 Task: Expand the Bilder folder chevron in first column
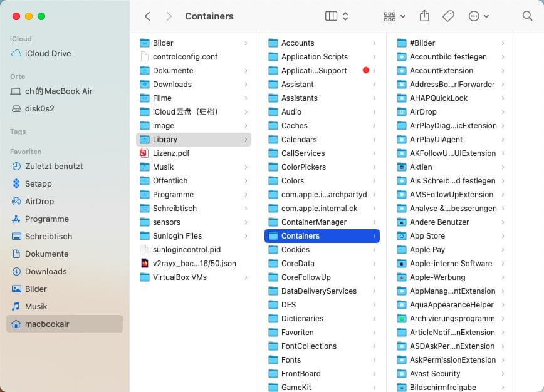coord(246,43)
